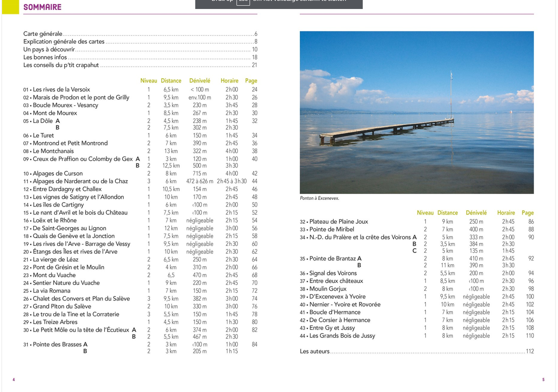This screenshot has height=392, width=558.
Task: Select hike 04 'Mont de Mourex'
Action: pyautogui.click(x=55, y=113)
